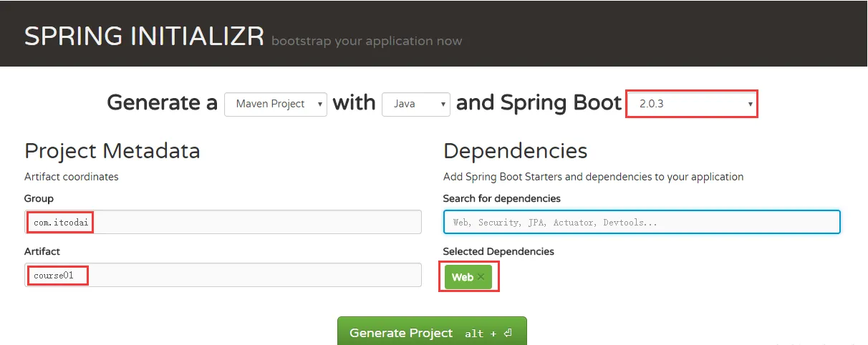The width and height of the screenshot is (868, 345).
Task: Remove the Web dependency via its x icon
Action: 481,277
